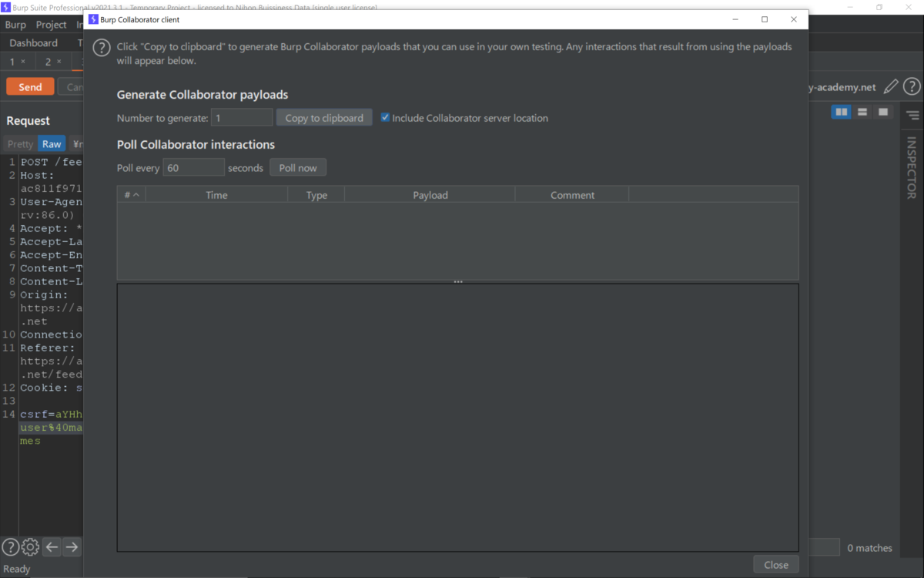Maximize the Collaborator client window

(765, 19)
